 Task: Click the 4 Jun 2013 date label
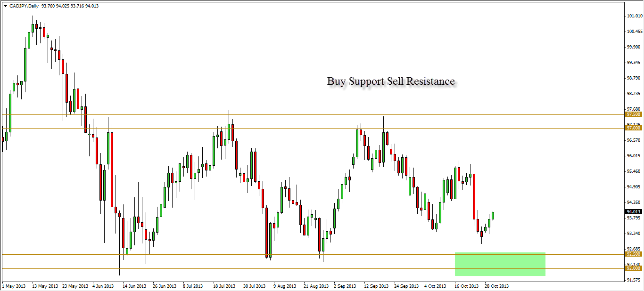click(x=104, y=286)
